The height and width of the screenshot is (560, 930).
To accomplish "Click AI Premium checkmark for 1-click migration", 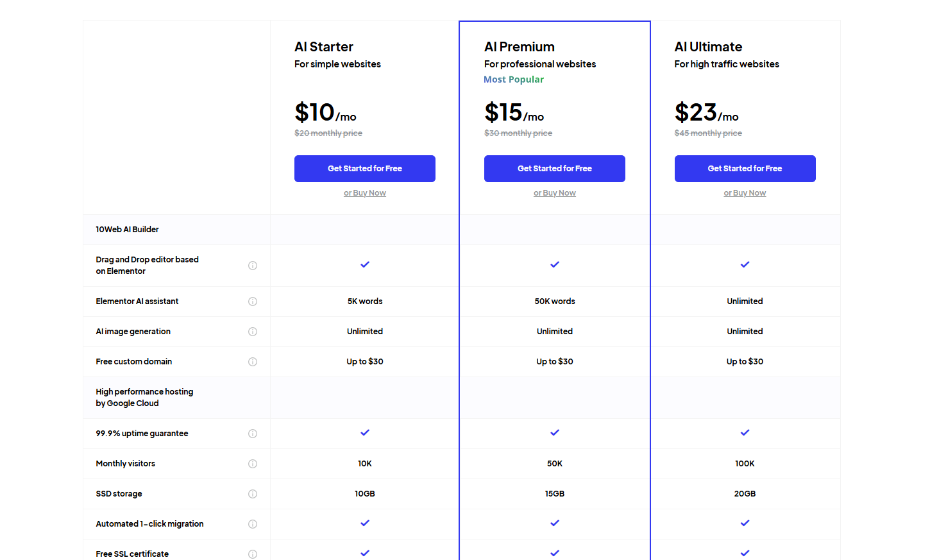I will pyautogui.click(x=555, y=523).
